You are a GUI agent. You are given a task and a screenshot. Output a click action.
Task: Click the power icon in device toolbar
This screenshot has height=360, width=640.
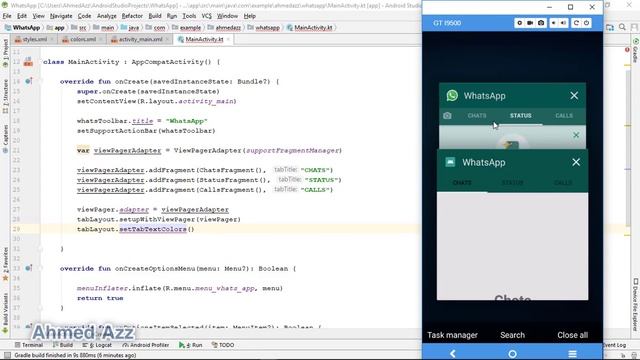pyautogui.click(x=587, y=23)
